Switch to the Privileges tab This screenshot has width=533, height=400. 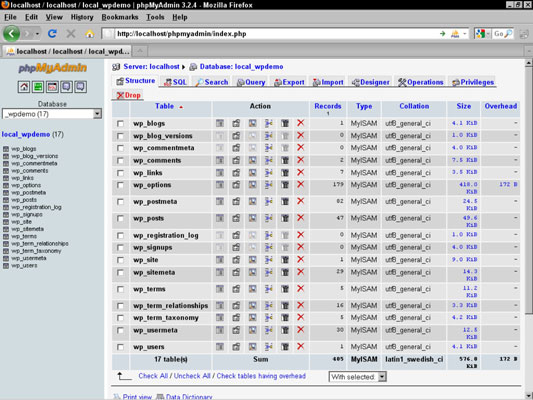click(x=473, y=82)
